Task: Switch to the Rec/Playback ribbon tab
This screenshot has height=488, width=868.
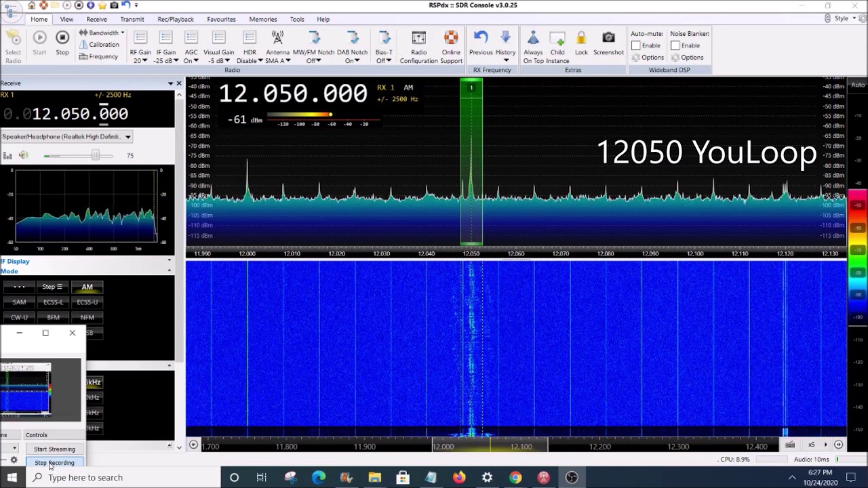Action: 176,19
